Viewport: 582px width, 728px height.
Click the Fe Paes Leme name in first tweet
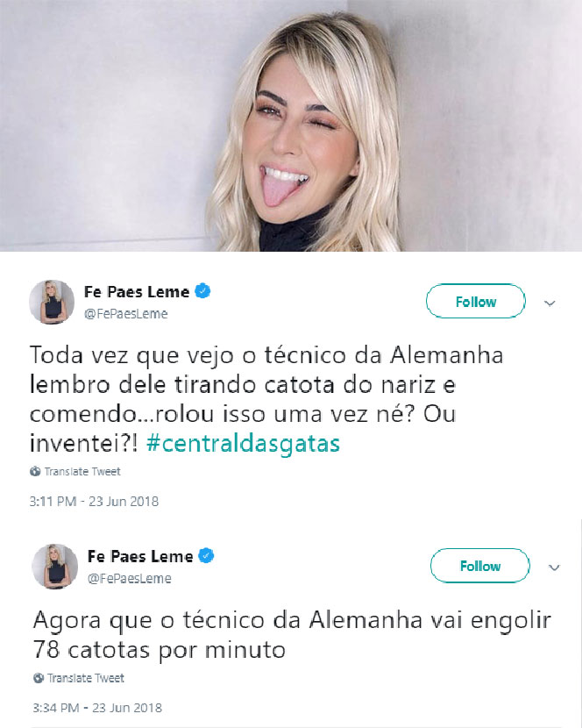[137, 292]
